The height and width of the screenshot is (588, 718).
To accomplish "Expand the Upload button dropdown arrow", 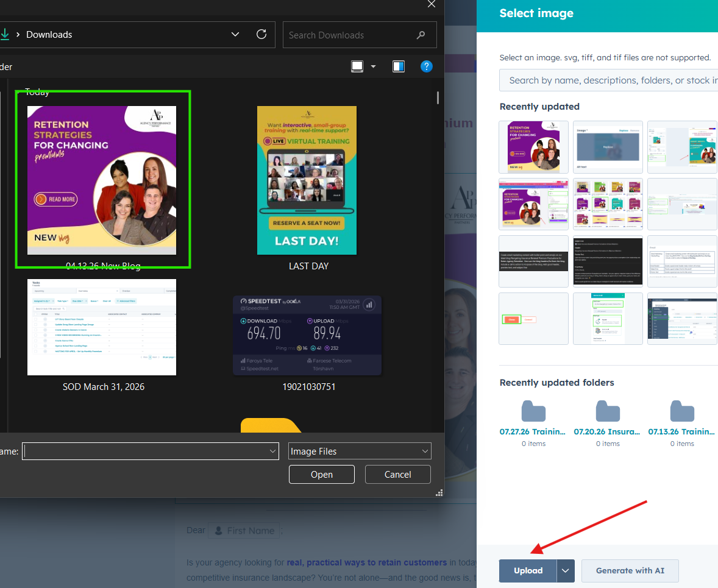I will [566, 571].
